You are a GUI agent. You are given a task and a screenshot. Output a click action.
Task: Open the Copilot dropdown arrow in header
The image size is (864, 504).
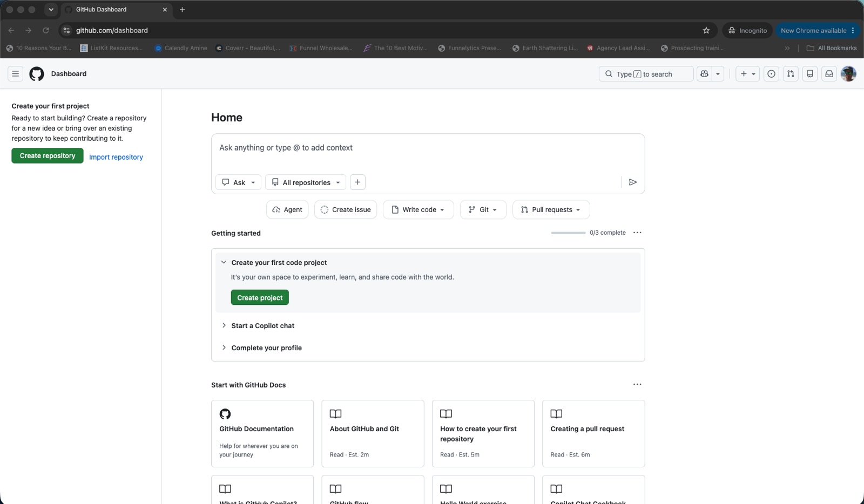(718, 74)
